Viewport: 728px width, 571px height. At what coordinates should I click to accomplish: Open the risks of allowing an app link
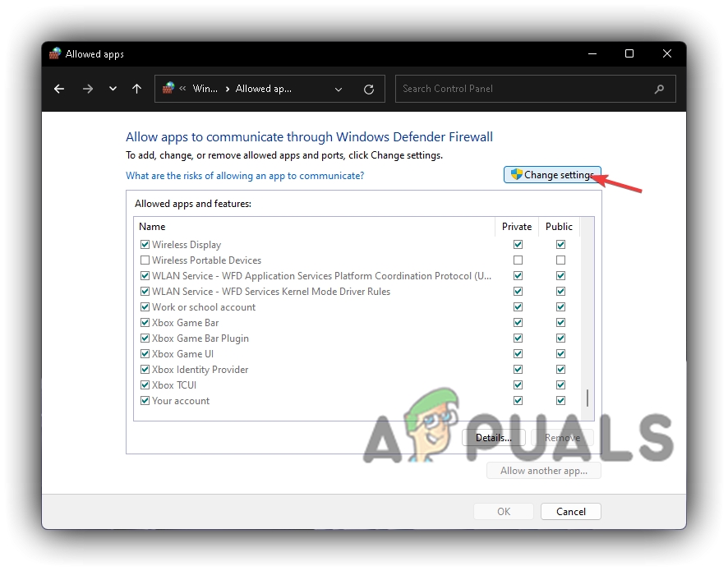[245, 176]
